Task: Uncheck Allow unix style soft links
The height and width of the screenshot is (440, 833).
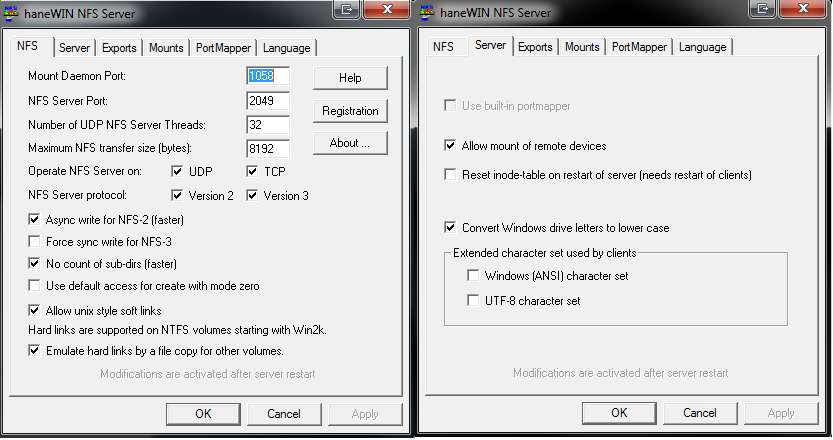Action: 34,310
